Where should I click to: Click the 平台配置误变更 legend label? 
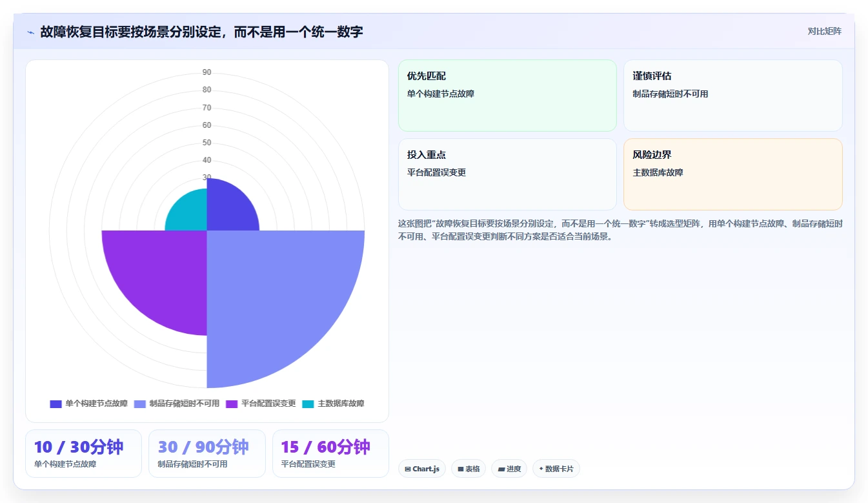[x=268, y=404]
